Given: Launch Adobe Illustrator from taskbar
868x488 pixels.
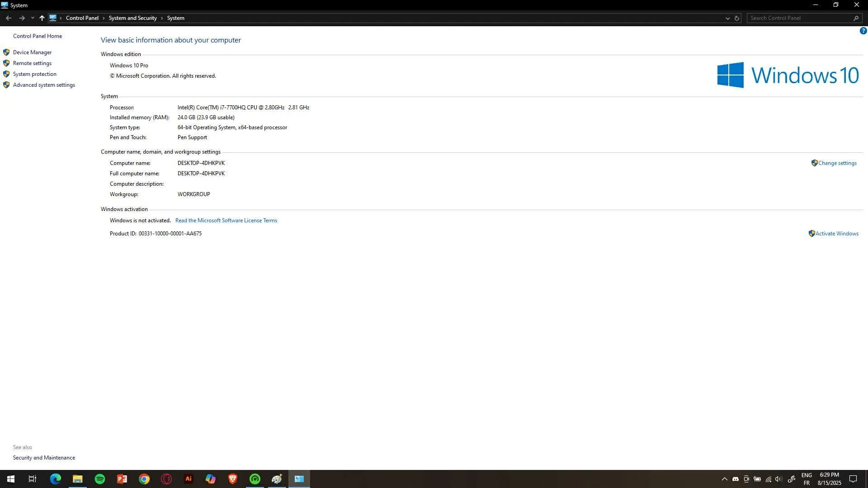Looking at the screenshot, I should pos(188,479).
